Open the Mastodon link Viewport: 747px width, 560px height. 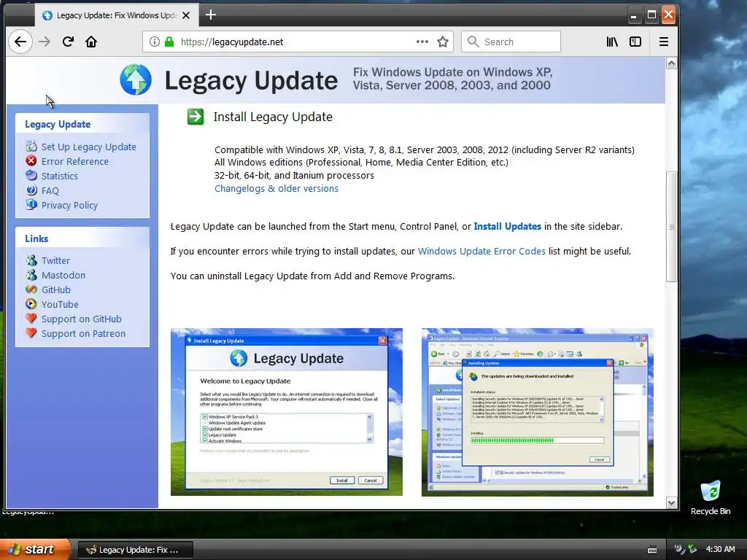(63, 275)
